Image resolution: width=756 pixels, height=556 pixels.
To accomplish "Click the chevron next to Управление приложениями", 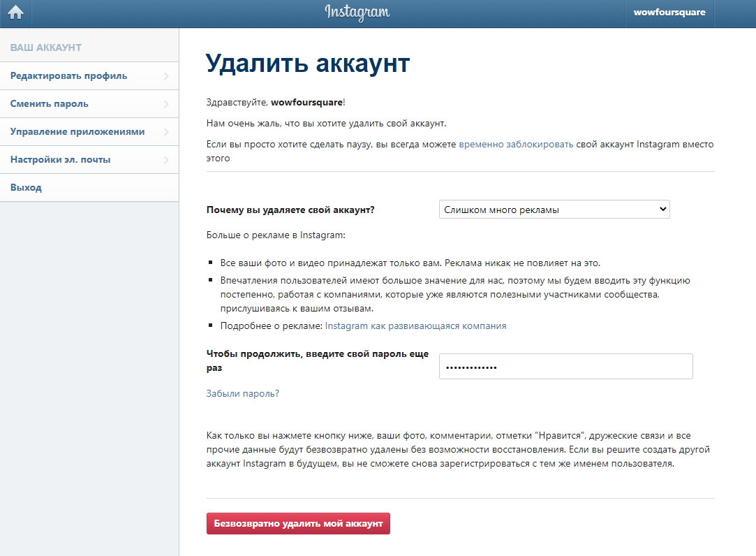I will [x=166, y=132].
